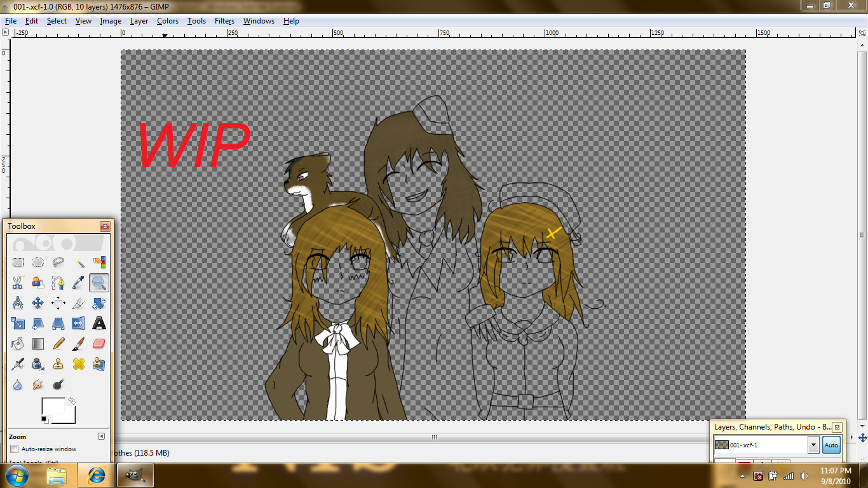This screenshot has height=488, width=868.
Task: Select the Smudge finger tool
Action: 38,384
